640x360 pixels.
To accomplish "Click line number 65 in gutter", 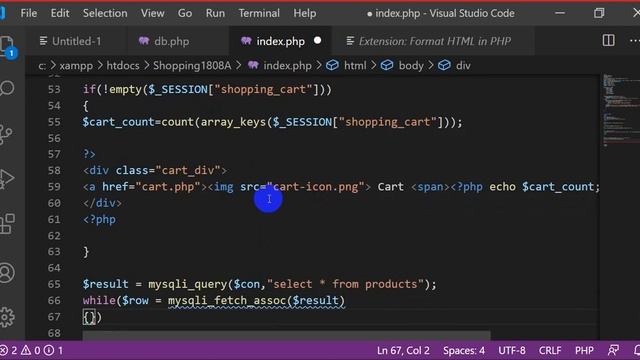I will [x=54, y=284].
